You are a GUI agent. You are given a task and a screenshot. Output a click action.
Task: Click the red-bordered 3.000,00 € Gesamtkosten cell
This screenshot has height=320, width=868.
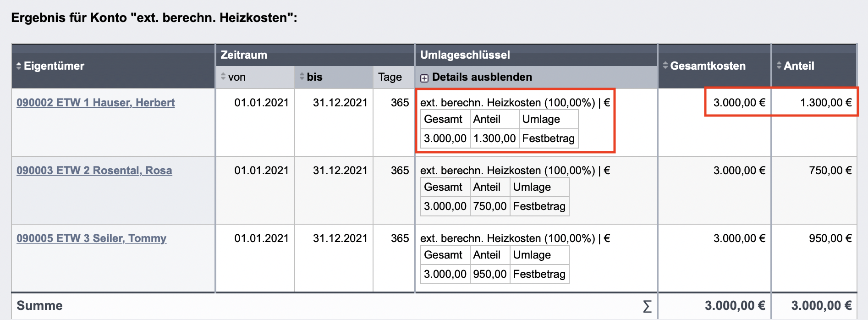point(738,103)
